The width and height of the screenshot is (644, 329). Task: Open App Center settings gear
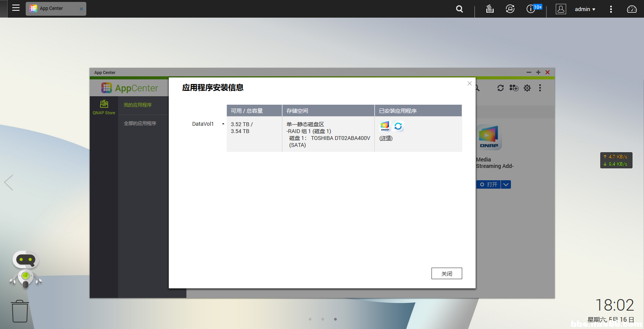tap(527, 88)
